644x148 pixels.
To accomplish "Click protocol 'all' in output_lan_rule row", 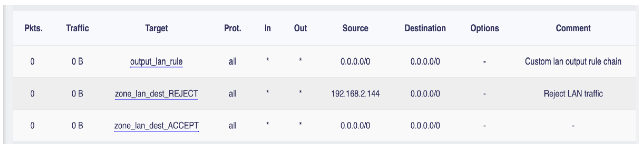I will (233, 62).
